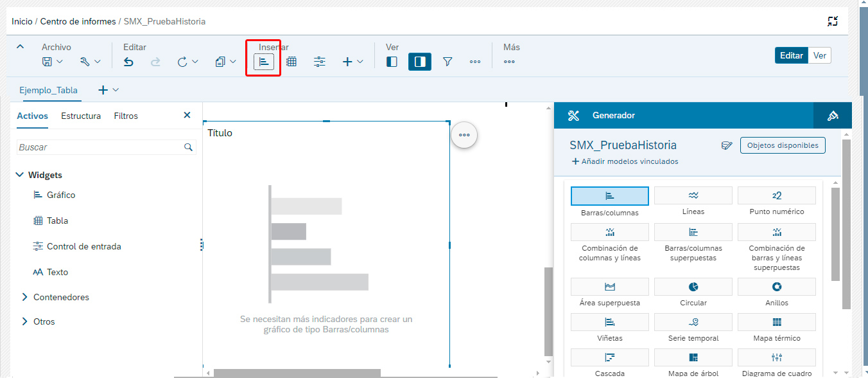Open the refresh options dropdown arrow
868x378 pixels.
tap(195, 62)
